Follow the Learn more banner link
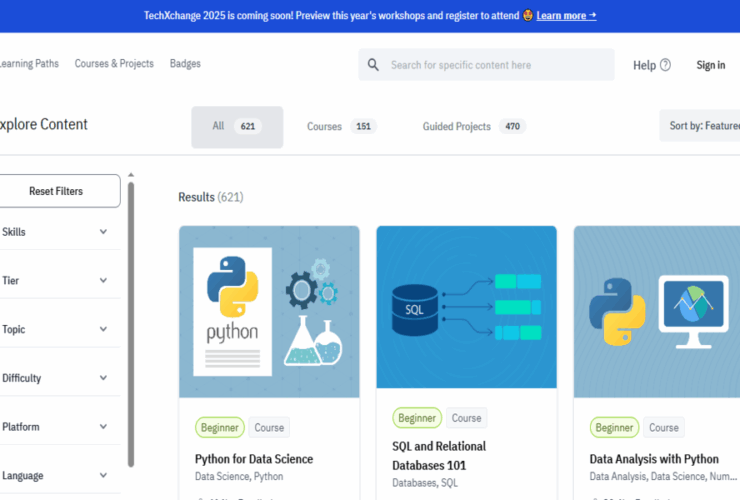The width and height of the screenshot is (740, 500). coord(566,16)
